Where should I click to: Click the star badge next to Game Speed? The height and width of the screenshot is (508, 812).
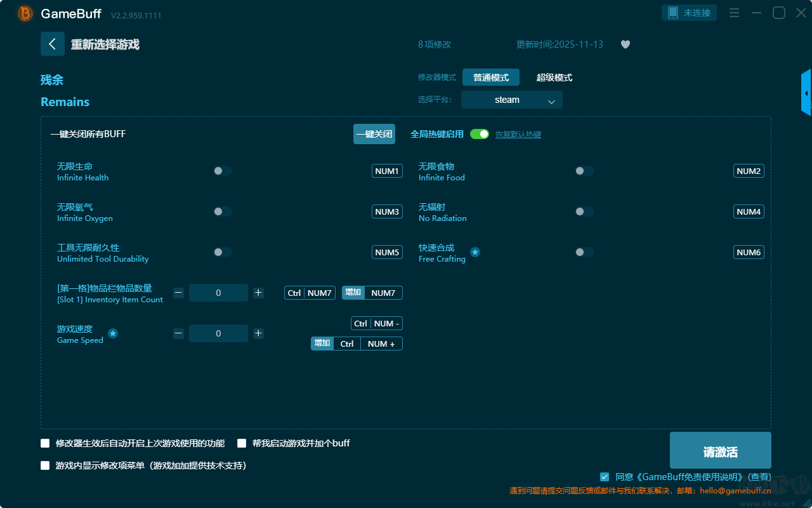point(113,333)
